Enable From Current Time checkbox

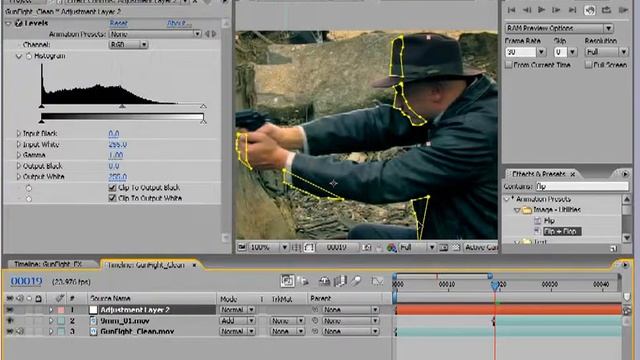click(509, 65)
